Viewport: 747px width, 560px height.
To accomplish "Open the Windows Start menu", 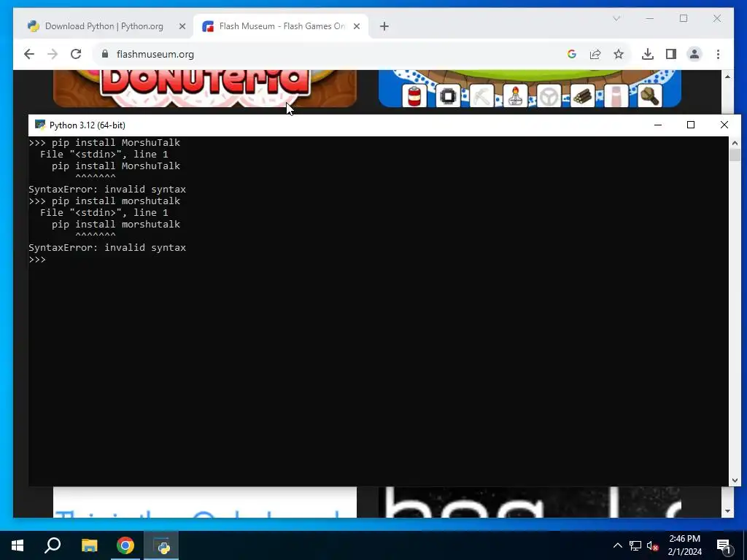I will click(18, 545).
